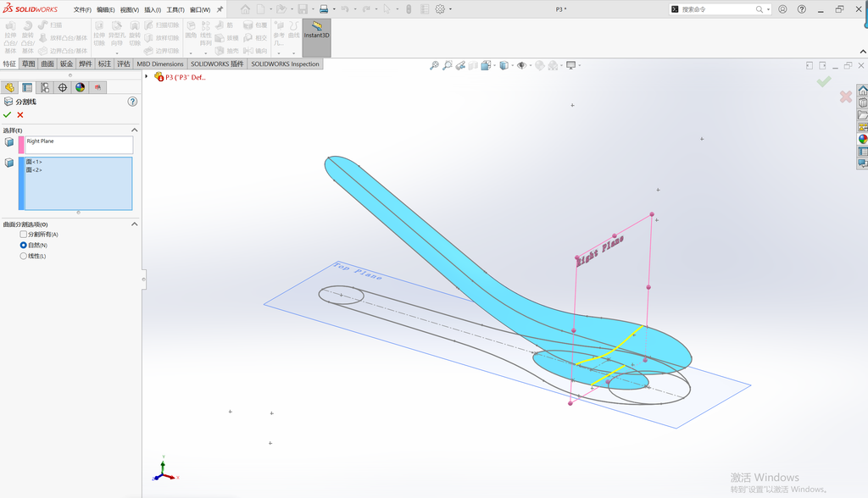
Task: Open Appearances color ball icon in task pane
Action: (862, 139)
